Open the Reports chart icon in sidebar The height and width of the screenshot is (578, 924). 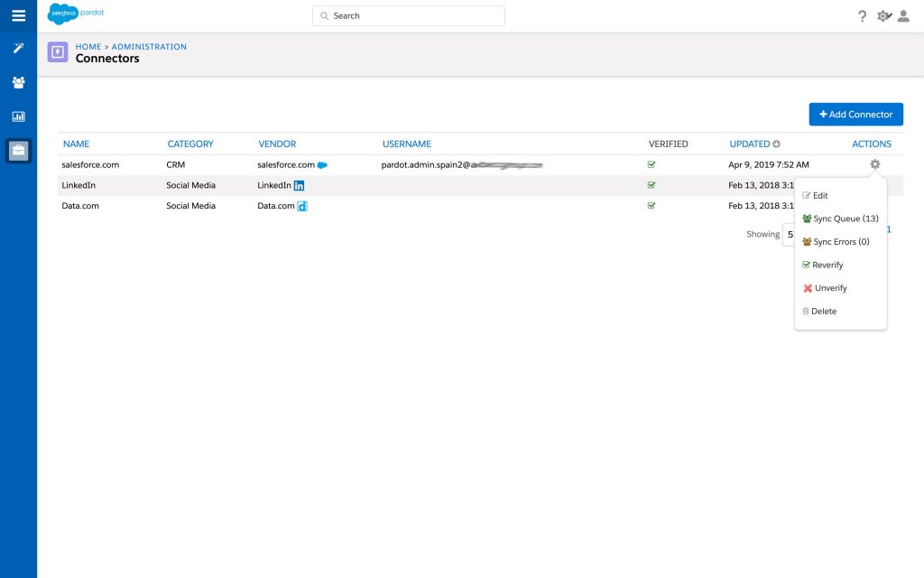(x=18, y=117)
